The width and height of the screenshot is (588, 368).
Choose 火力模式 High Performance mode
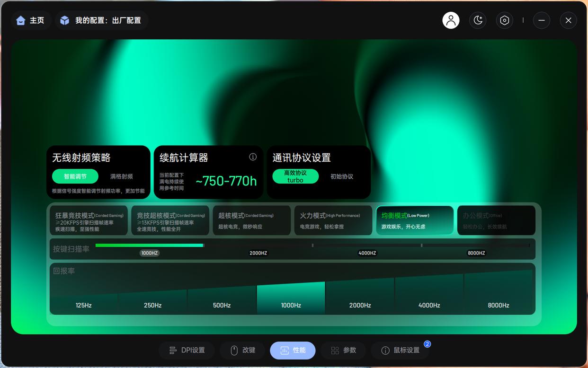[333, 220]
